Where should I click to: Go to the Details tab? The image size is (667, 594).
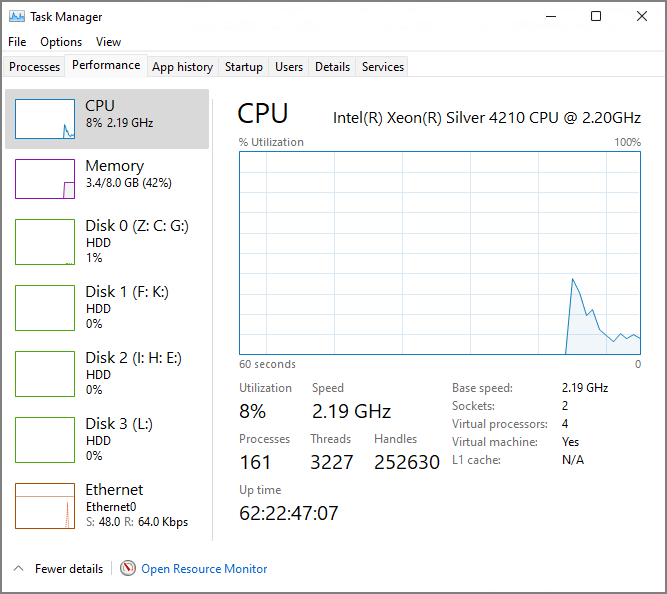click(332, 67)
